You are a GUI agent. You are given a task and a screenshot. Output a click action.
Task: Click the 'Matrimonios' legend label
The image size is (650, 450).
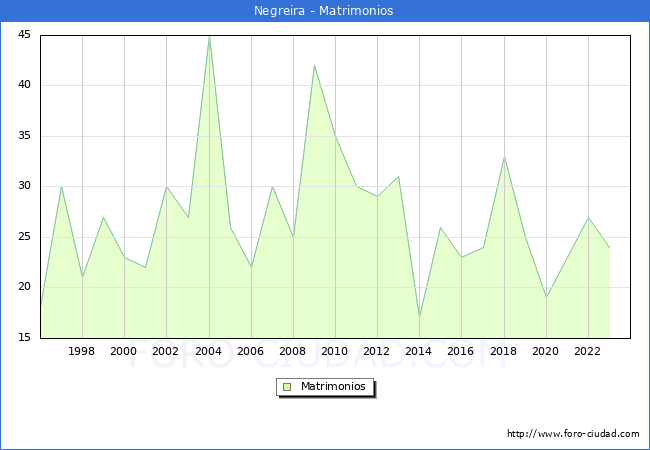(333, 386)
